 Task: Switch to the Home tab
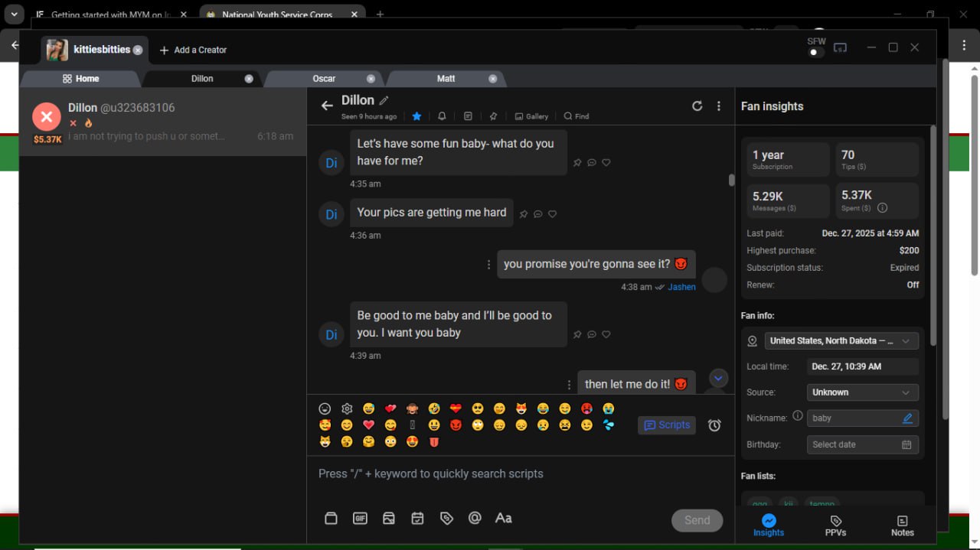(80, 79)
